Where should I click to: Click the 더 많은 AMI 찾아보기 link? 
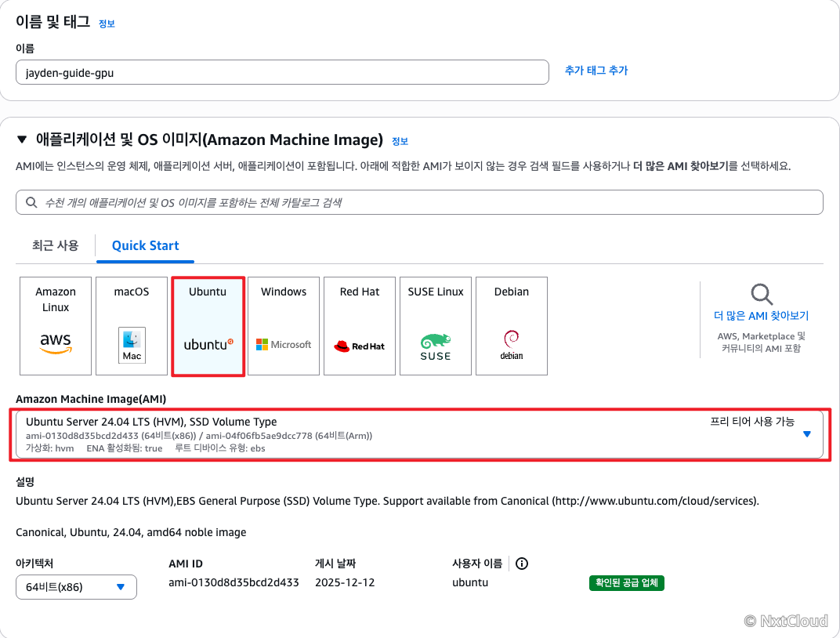point(762,316)
